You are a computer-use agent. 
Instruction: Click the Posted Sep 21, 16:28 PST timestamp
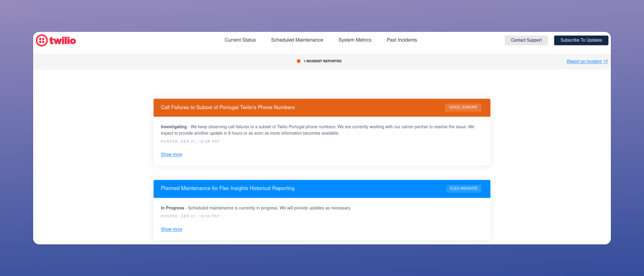190,141
